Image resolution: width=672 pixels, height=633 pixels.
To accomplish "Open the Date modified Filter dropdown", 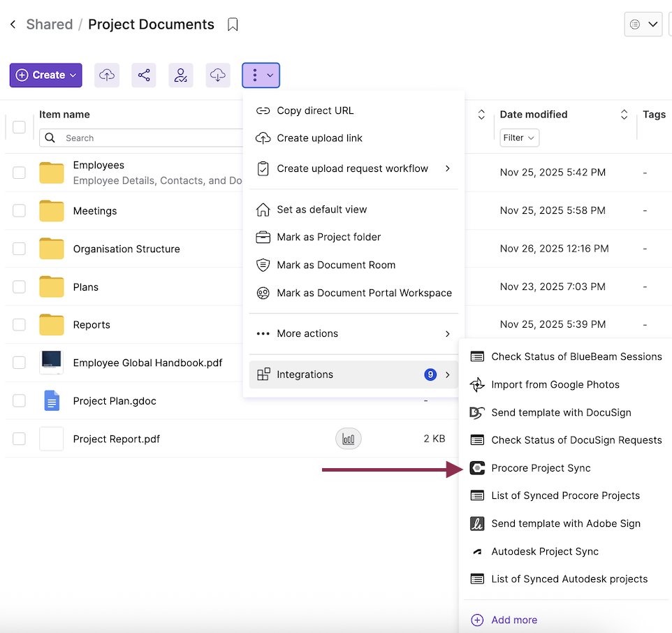I will click(519, 138).
